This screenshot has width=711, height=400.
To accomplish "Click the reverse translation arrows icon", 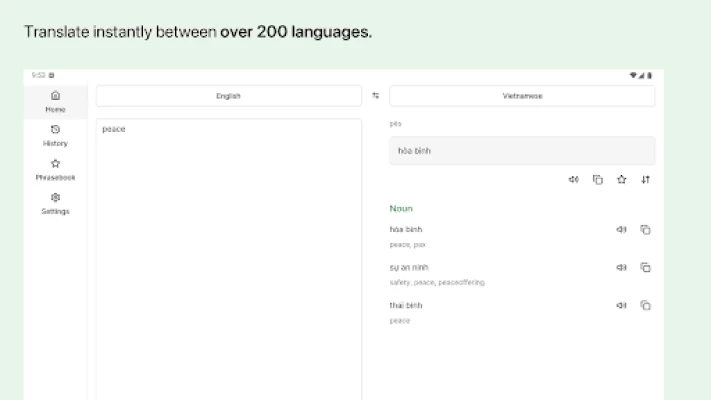I will (645, 180).
